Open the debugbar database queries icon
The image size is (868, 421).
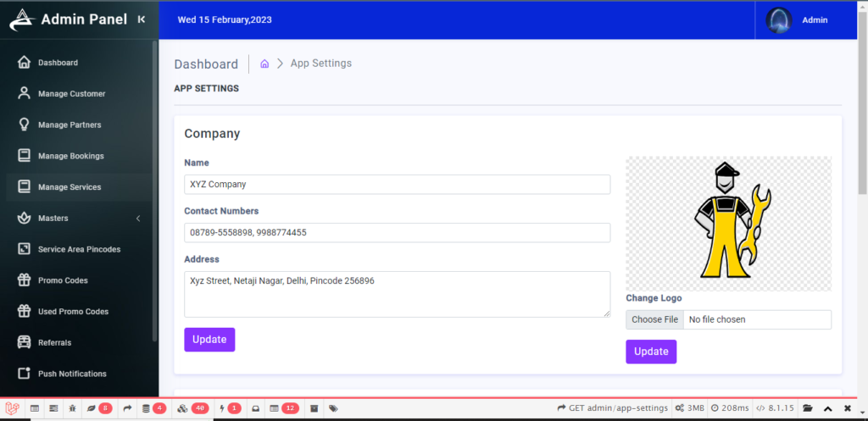146,408
